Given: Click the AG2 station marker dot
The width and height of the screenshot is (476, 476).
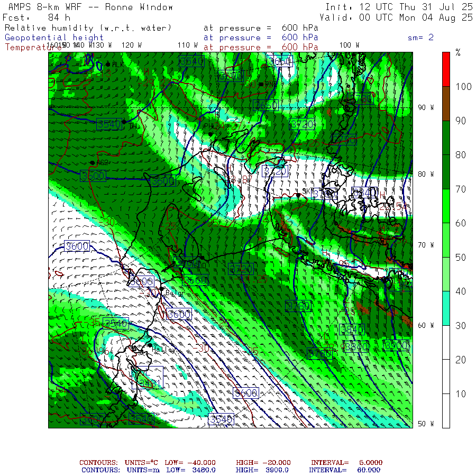Looking at the screenshot, I should (92, 163).
